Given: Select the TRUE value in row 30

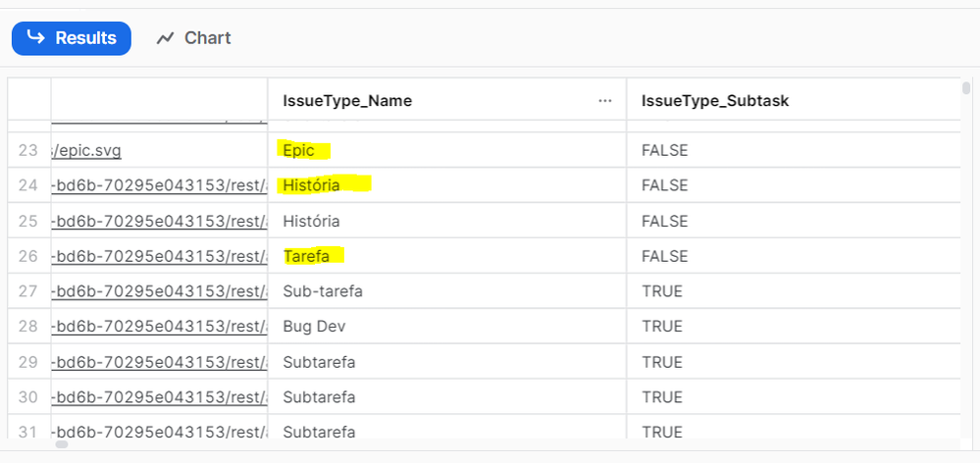Looking at the screenshot, I should (x=662, y=396).
